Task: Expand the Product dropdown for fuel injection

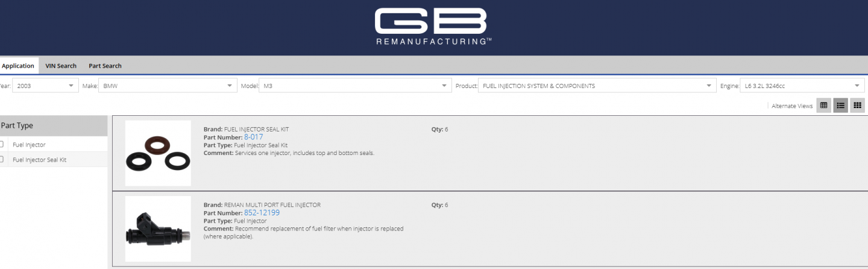Action: (597, 86)
